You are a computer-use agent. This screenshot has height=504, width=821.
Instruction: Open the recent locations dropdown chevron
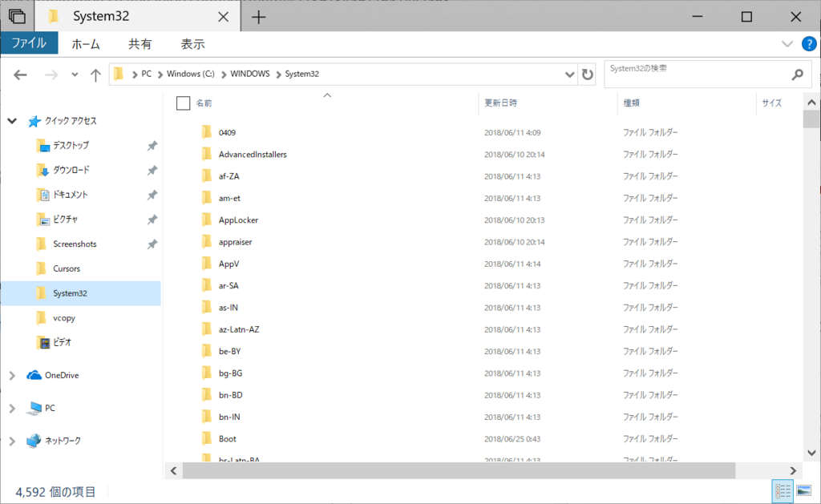pos(74,74)
